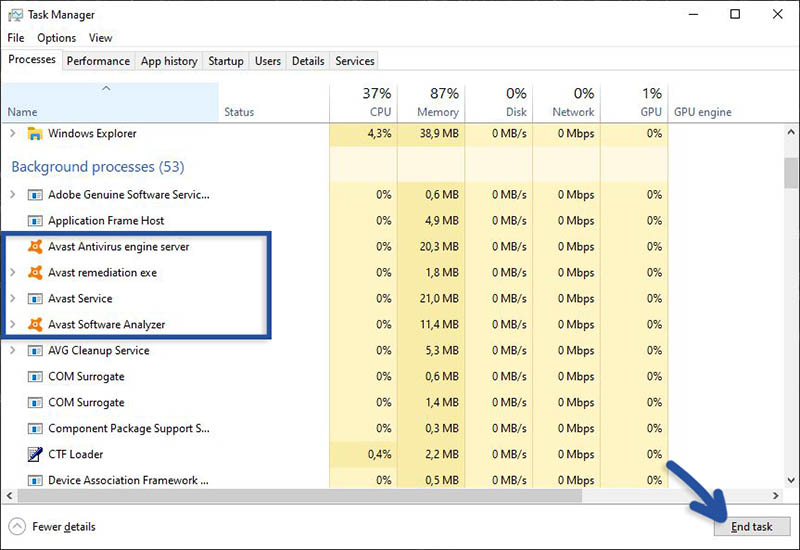Sort by the Memory column header

(x=431, y=102)
